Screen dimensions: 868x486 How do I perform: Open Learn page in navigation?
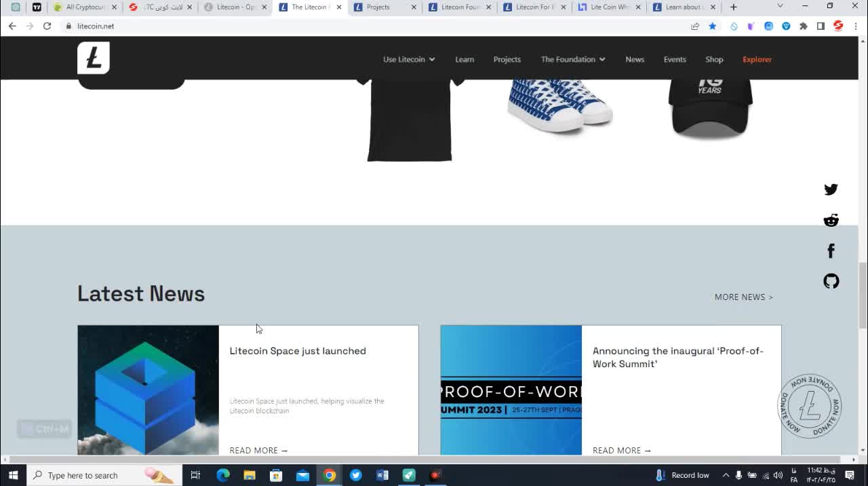[465, 59]
